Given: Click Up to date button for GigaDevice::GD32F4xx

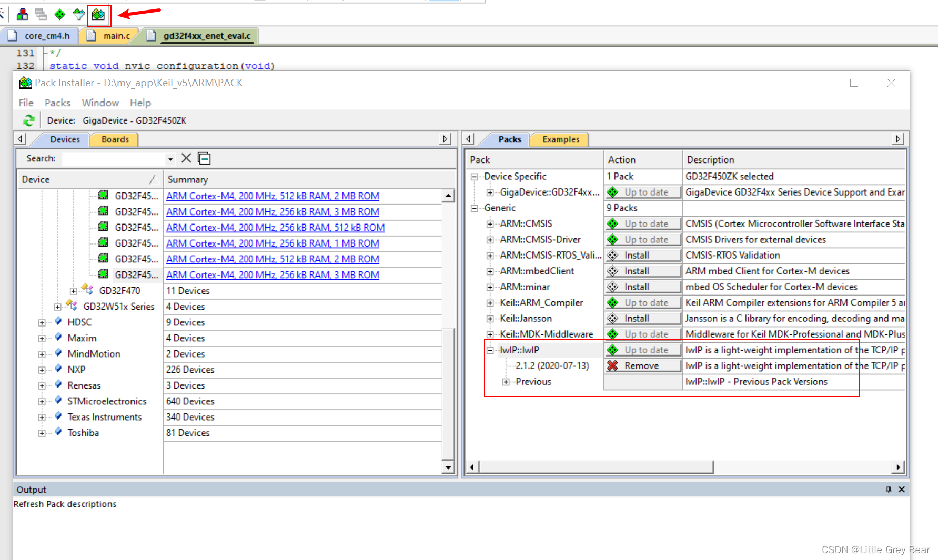Looking at the screenshot, I should [643, 192].
